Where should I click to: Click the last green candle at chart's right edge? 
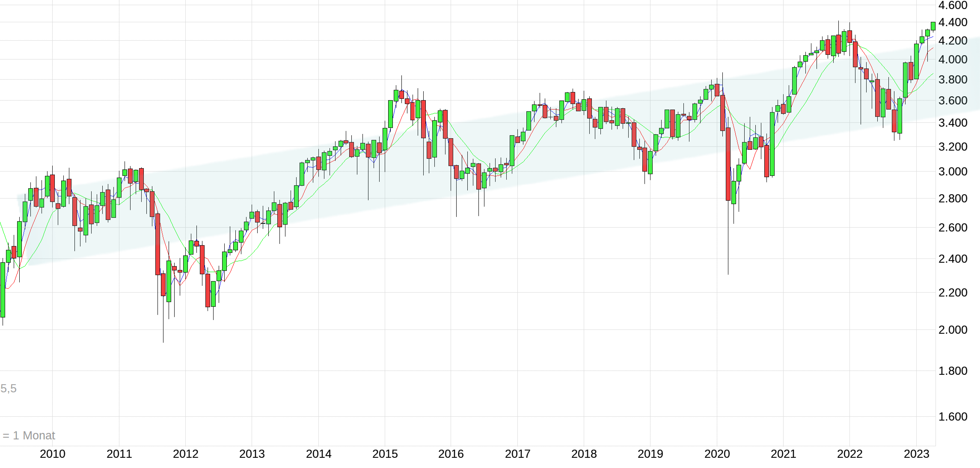tap(933, 26)
